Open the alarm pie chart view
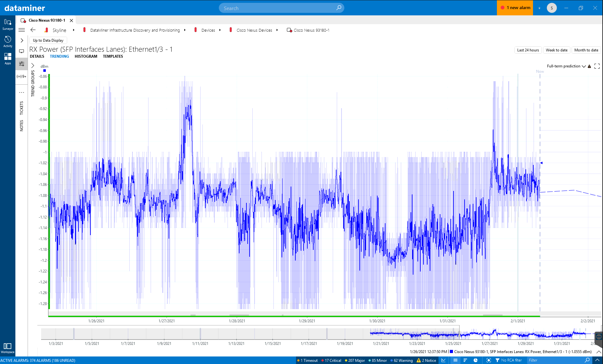 click(x=476, y=360)
